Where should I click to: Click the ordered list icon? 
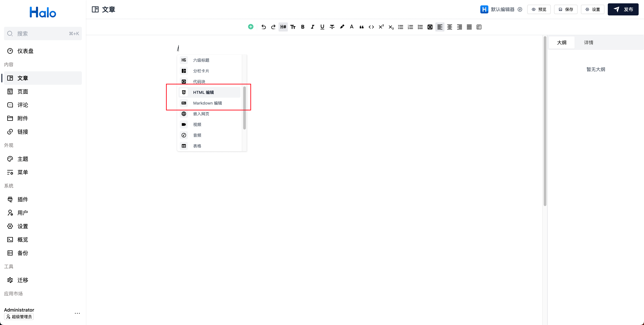[x=410, y=27]
